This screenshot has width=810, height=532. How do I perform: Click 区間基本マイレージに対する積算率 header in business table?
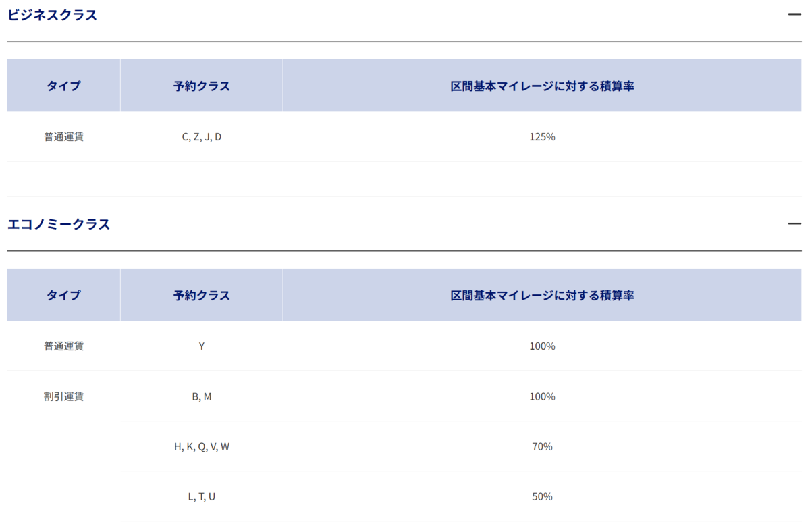coord(543,86)
